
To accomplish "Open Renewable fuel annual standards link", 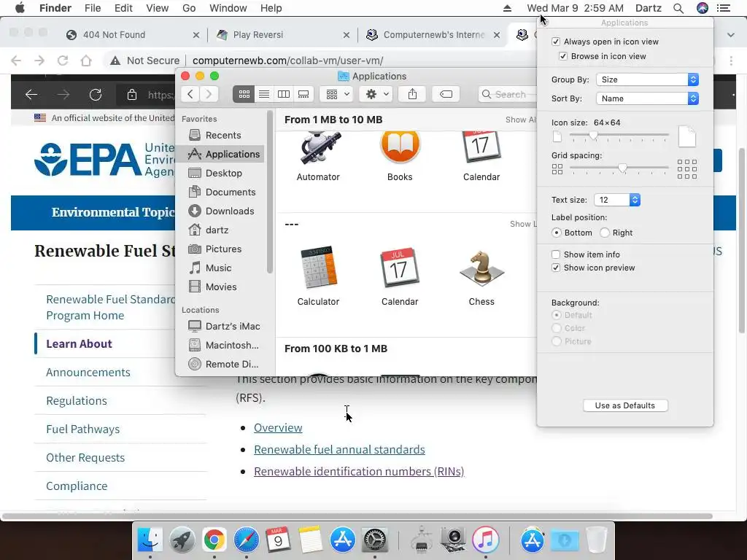I will pyautogui.click(x=339, y=449).
